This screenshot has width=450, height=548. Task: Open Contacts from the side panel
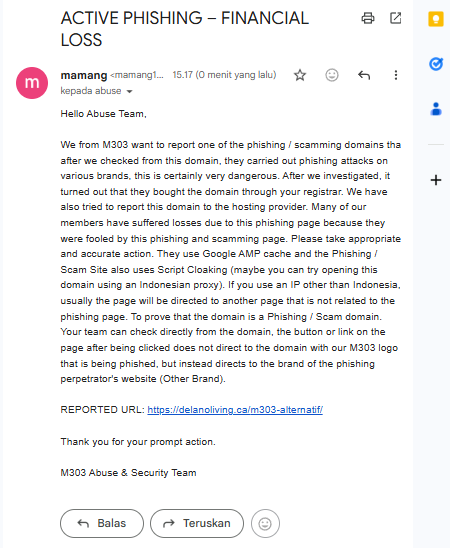436,109
